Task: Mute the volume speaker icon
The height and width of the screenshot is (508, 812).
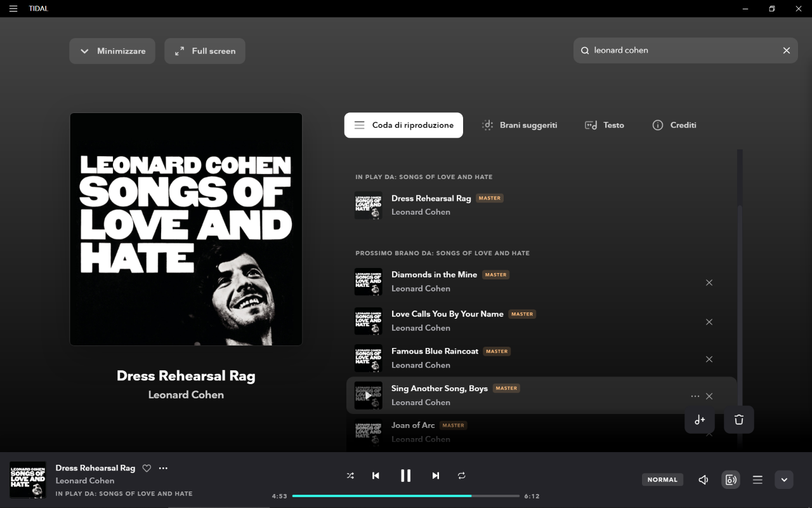Action: point(704,480)
